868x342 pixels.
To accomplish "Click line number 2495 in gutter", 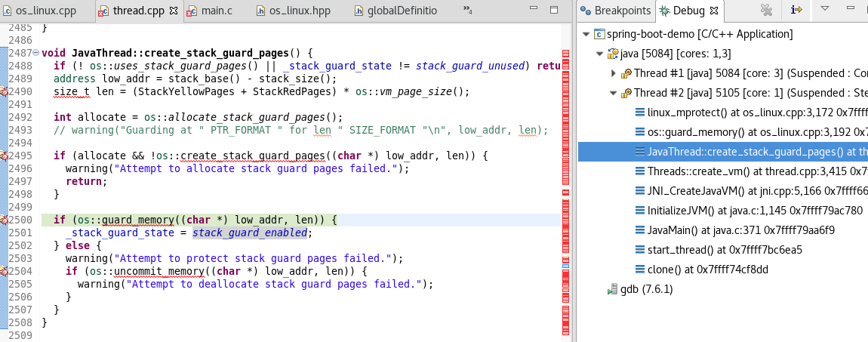I will 20,156.
